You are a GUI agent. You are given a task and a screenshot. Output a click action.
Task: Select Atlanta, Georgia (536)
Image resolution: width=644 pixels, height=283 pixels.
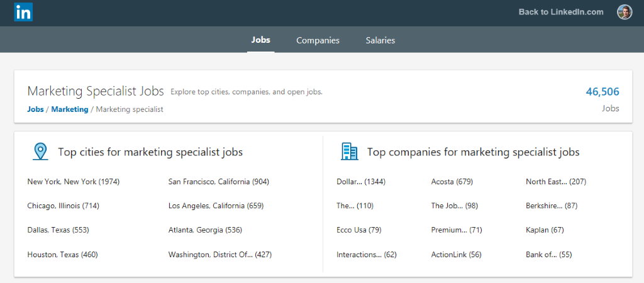pos(206,230)
